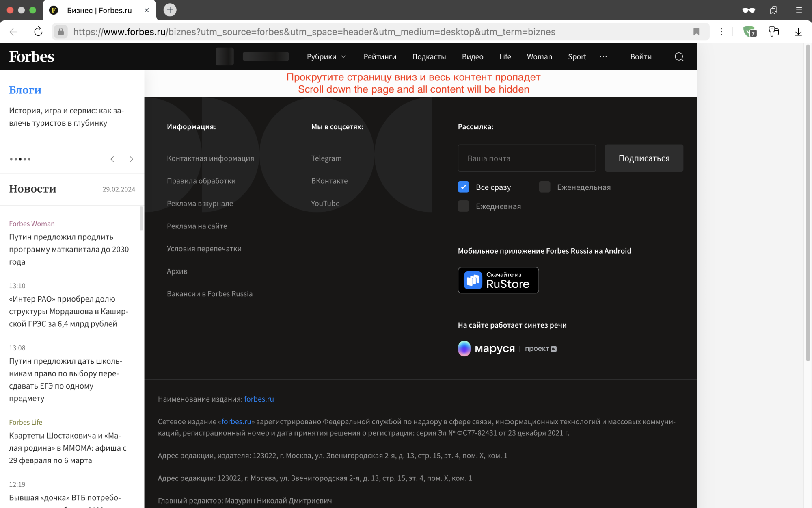Click the reader mode glasses icon
The image size is (812, 508).
[x=749, y=10]
